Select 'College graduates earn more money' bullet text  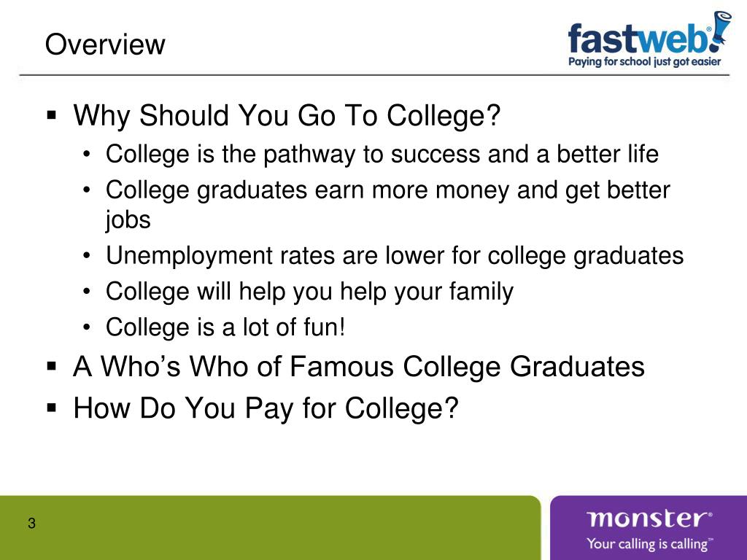[388, 205]
